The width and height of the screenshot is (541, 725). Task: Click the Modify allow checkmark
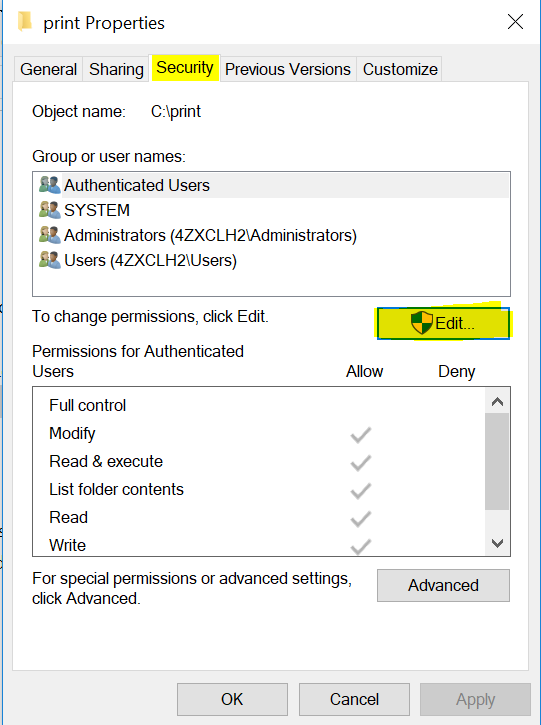[361, 435]
